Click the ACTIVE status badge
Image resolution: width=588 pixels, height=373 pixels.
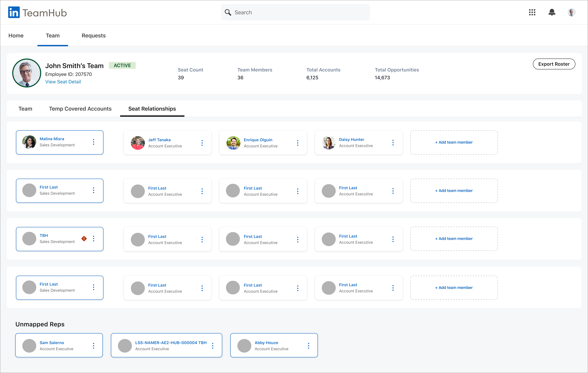coord(122,65)
